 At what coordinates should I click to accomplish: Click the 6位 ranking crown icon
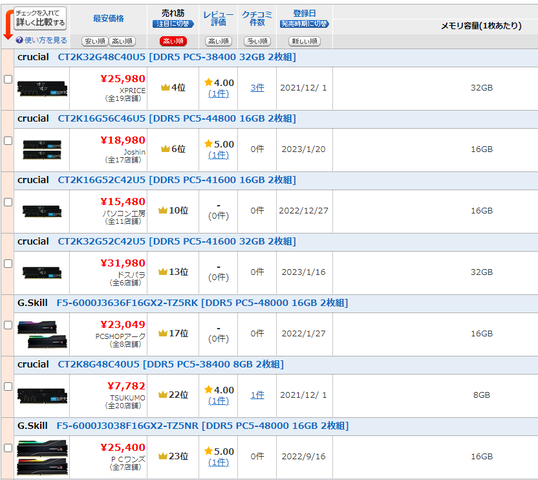pyautogui.click(x=165, y=149)
